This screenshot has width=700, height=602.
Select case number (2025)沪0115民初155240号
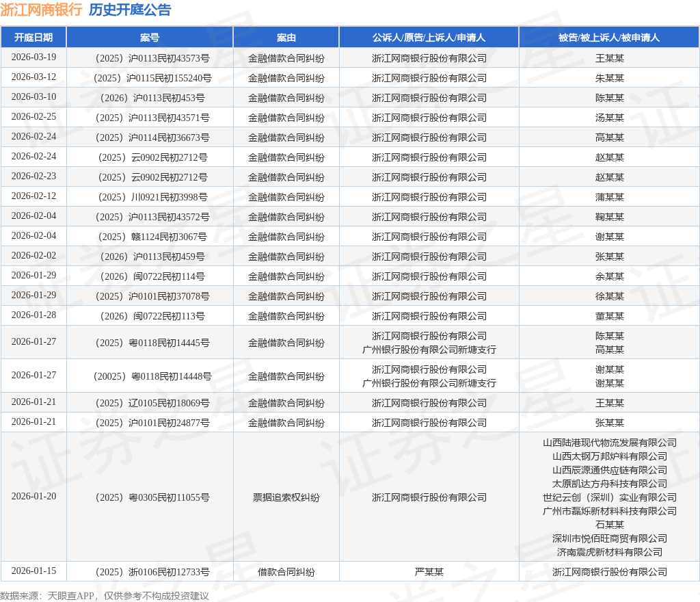click(x=152, y=78)
